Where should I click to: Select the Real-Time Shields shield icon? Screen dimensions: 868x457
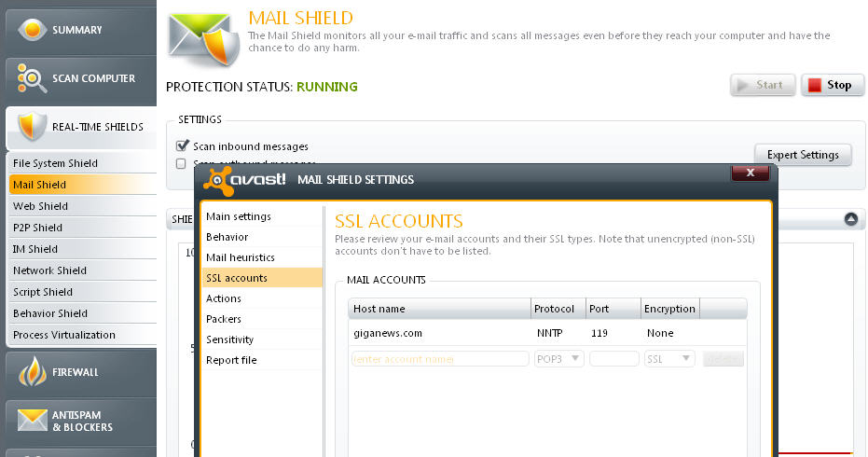click(x=32, y=127)
